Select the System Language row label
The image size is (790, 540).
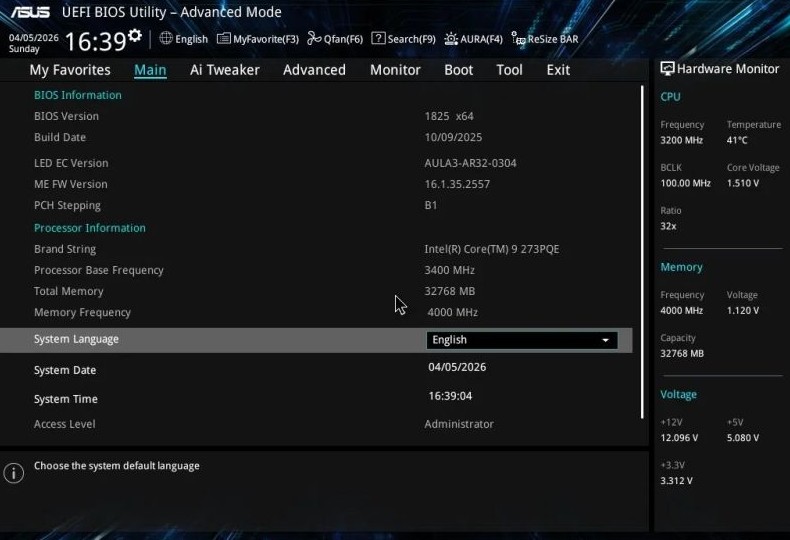coord(76,340)
